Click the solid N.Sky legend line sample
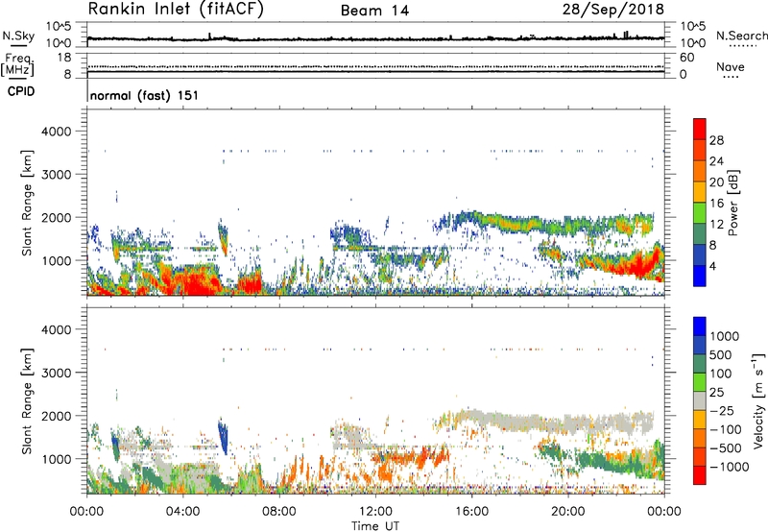The height and width of the screenshot is (532, 768). click(x=18, y=45)
